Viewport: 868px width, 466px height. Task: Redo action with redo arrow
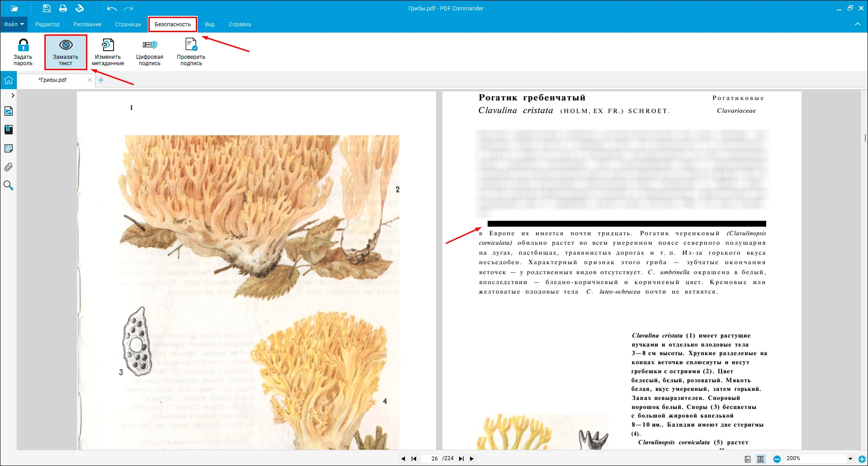128,8
